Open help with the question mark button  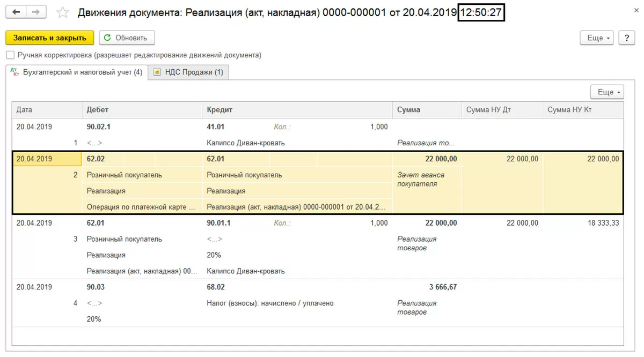click(x=626, y=38)
